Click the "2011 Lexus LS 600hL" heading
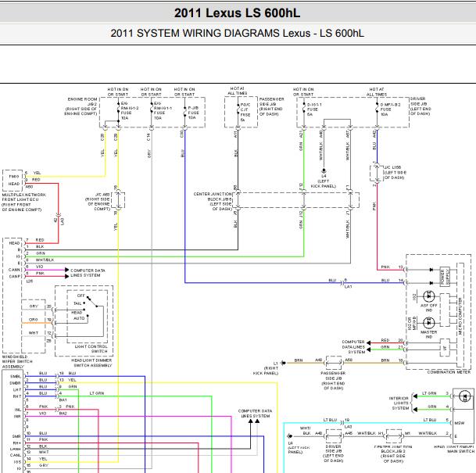Image resolution: width=476 pixels, height=473 pixels. (237, 13)
